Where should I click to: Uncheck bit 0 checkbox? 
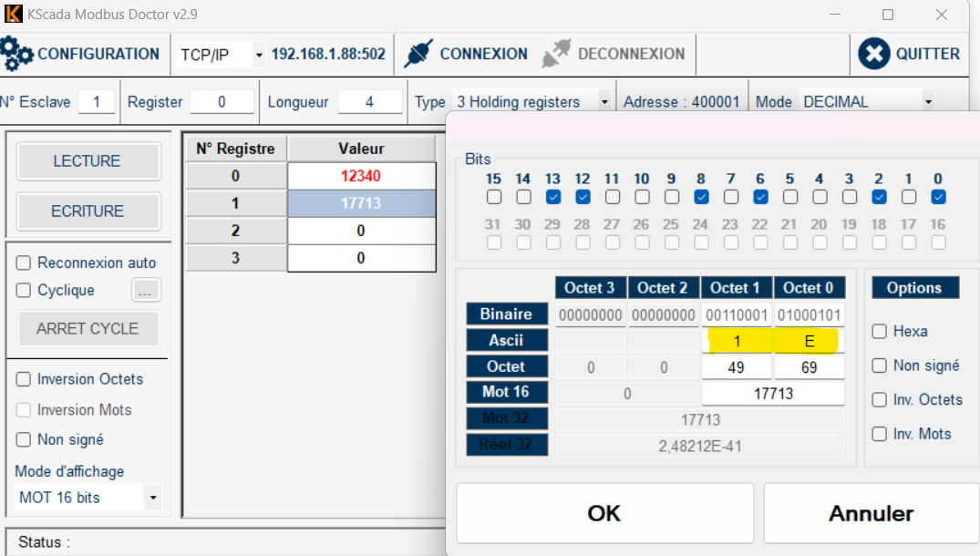[x=938, y=198]
